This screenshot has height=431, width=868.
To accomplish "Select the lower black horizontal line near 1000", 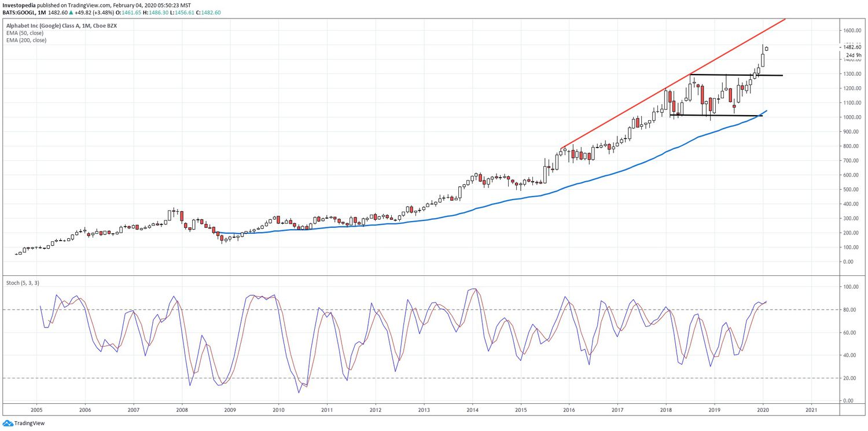I will 716,116.
